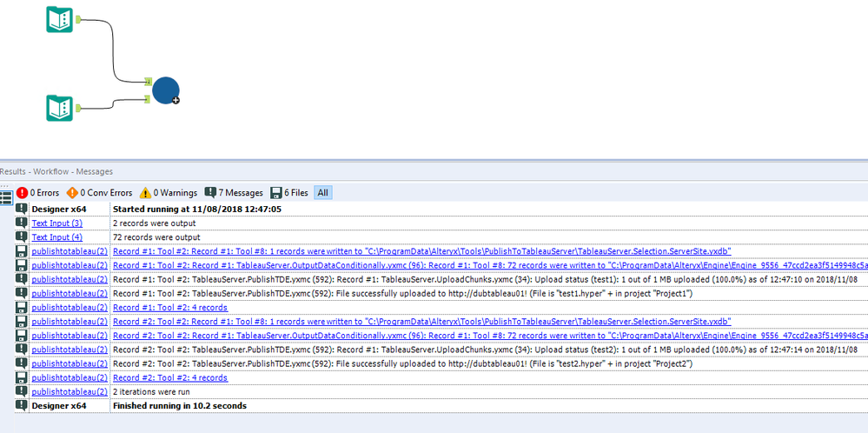Click the plus badge on the macro tool
Image resolution: width=868 pixels, height=433 pixels.
[176, 100]
